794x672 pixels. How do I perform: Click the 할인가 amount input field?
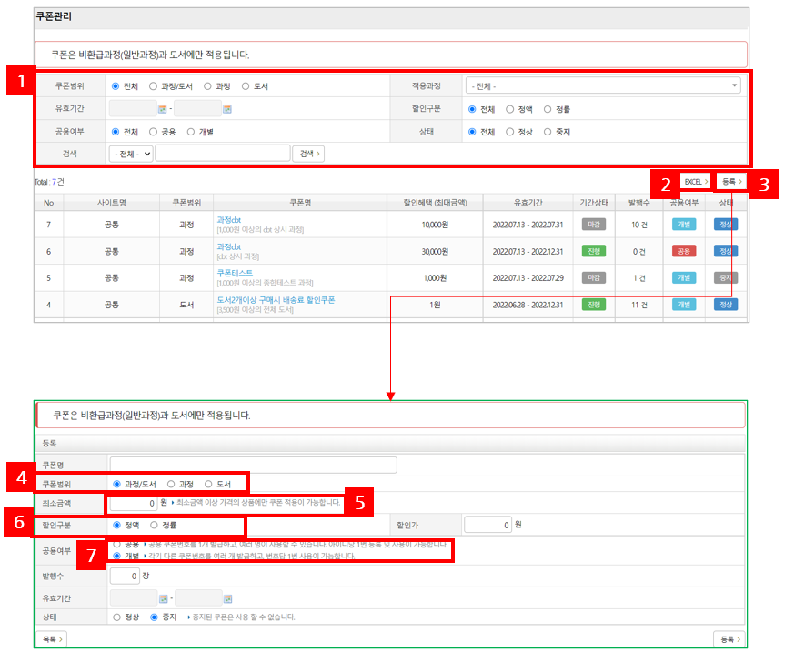click(487, 525)
